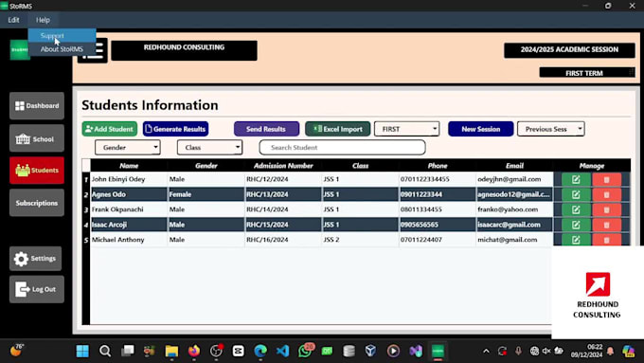Select the Students sidebar button
644x363 pixels.
click(37, 171)
